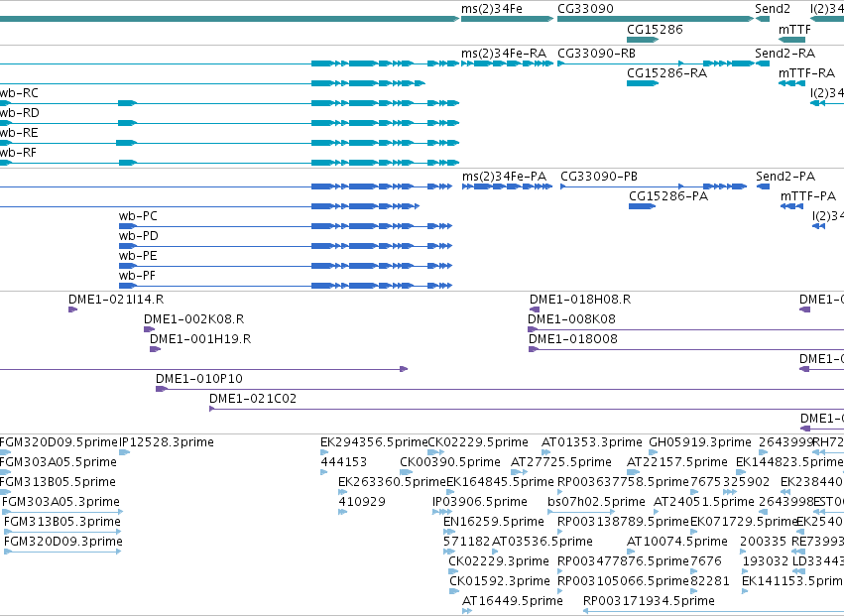The image size is (844, 616).
Task: Click clone DME1-021C02 label
Action: (253, 399)
